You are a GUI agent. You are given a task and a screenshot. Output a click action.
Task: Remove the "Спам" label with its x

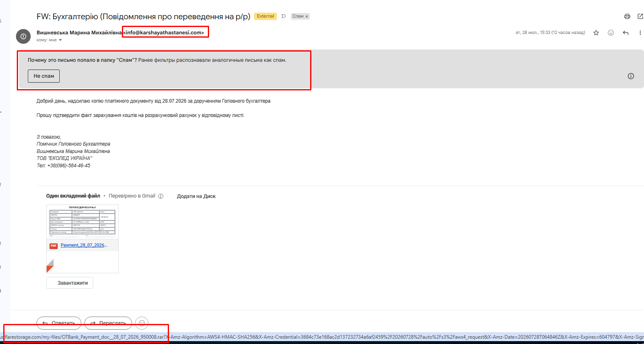[306, 16]
